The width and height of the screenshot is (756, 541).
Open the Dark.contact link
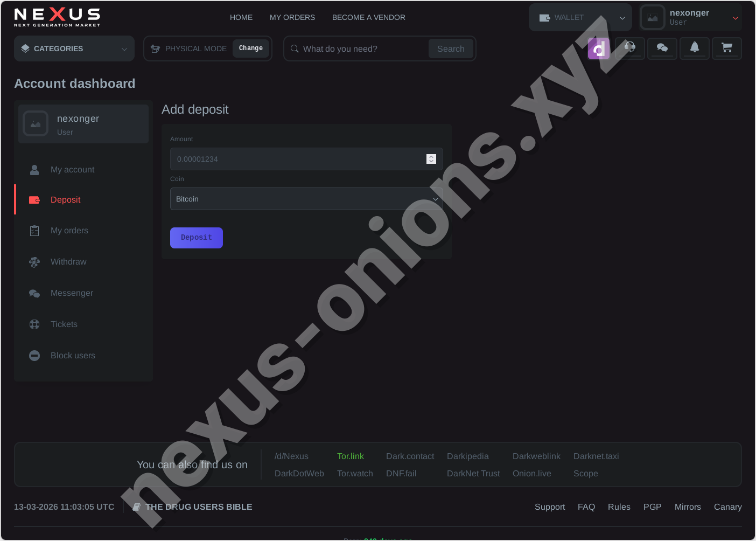coord(410,456)
